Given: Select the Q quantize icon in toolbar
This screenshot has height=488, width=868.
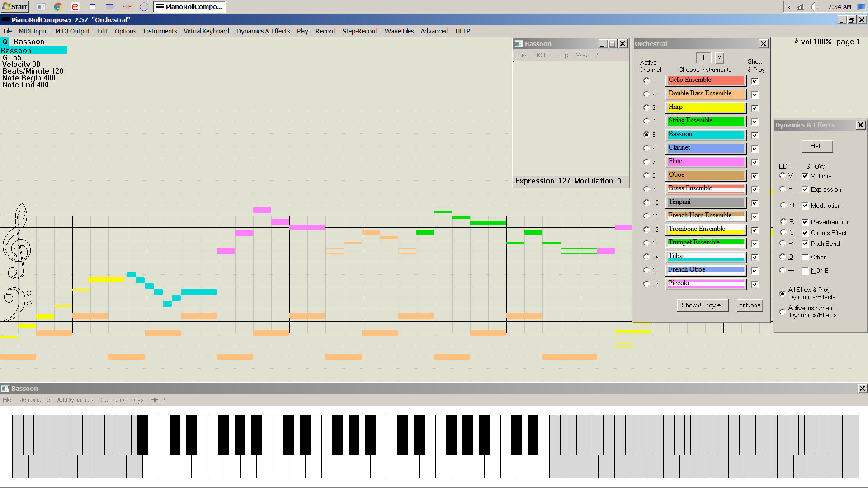Looking at the screenshot, I should (5, 41).
